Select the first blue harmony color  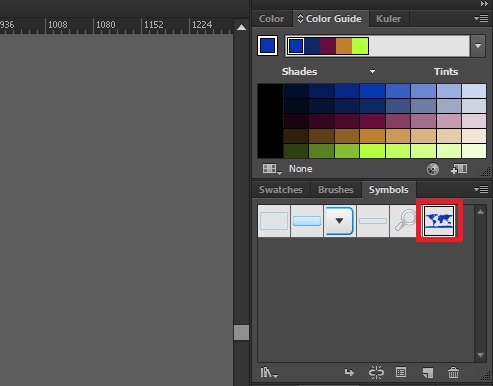pyautogui.click(x=296, y=46)
